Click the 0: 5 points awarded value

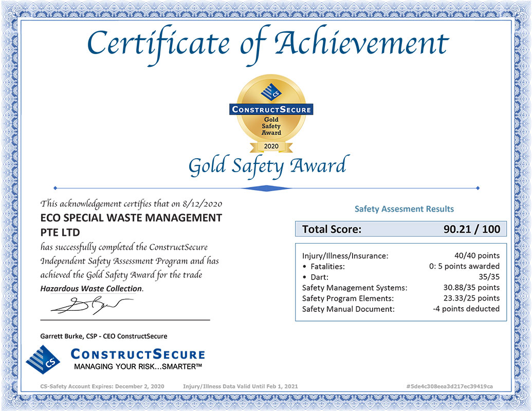(x=464, y=266)
